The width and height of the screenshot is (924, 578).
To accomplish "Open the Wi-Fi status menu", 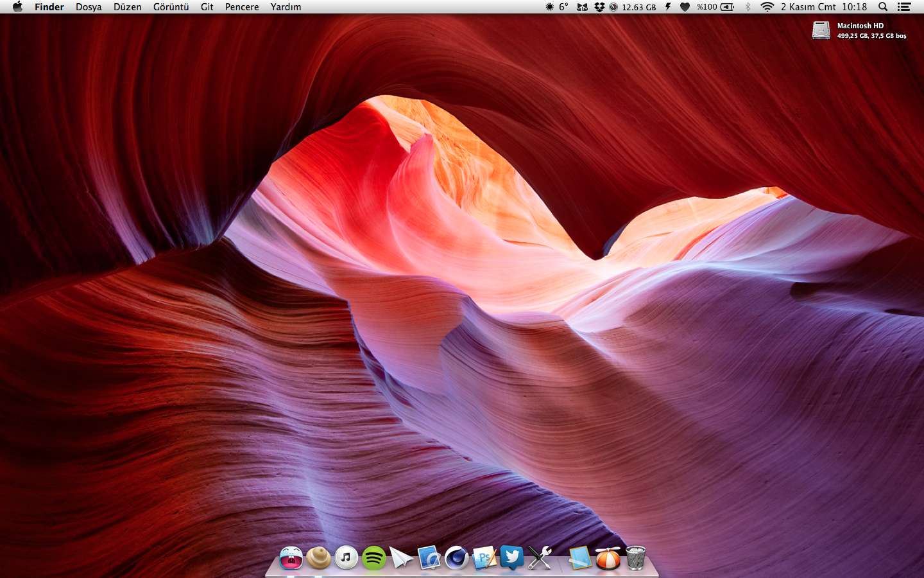I will [x=767, y=7].
